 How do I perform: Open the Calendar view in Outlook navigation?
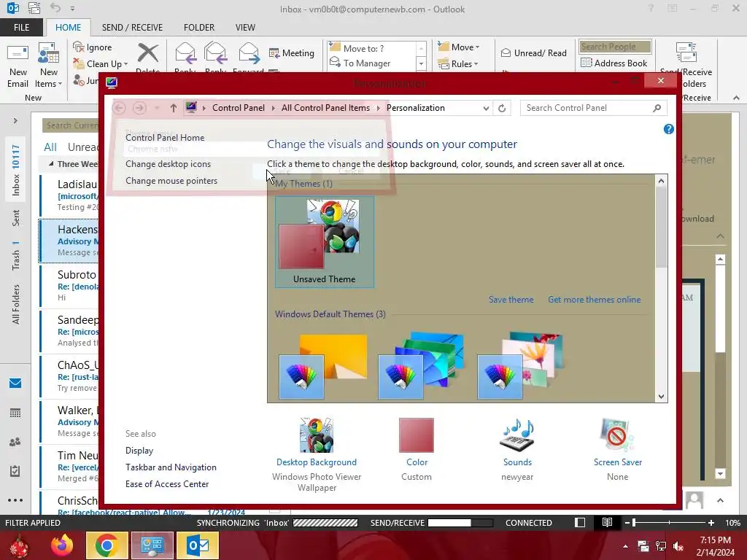point(15,413)
